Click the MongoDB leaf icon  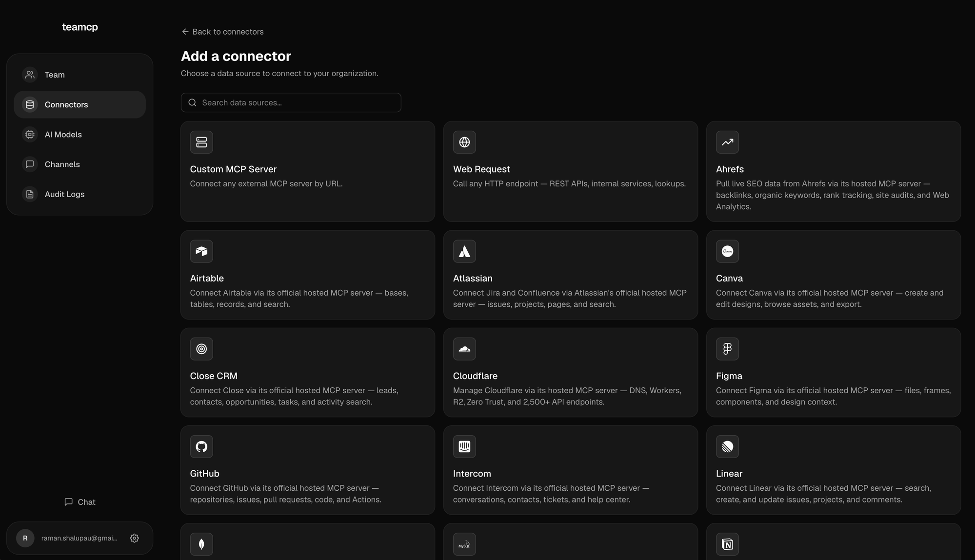coord(201,544)
